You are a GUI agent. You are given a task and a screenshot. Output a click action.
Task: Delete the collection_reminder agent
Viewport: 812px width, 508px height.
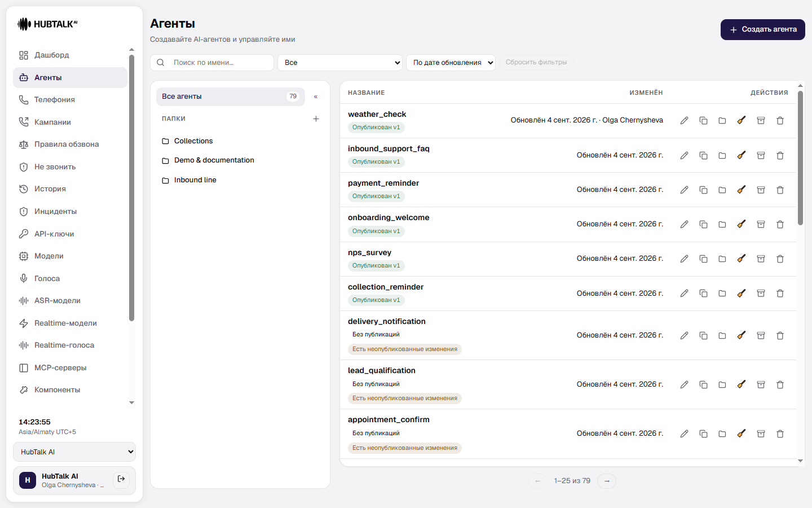pos(780,294)
